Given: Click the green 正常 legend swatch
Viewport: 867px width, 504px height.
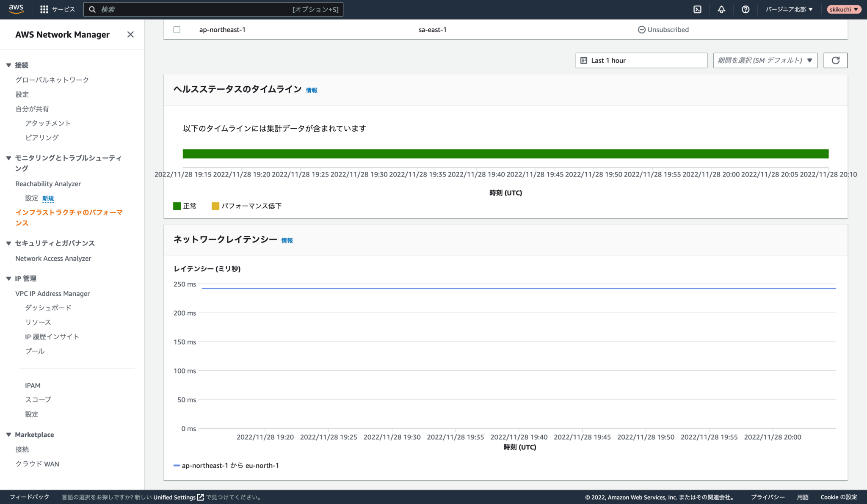Looking at the screenshot, I should click(177, 206).
